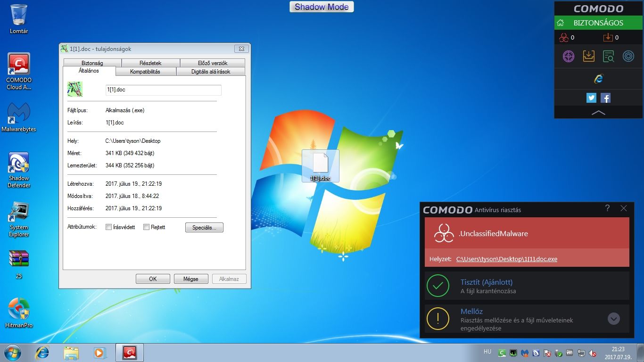Image resolution: width=644 pixels, height=362 pixels.
Task: Open Action Center flag tray icon
Action: [x=547, y=353]
